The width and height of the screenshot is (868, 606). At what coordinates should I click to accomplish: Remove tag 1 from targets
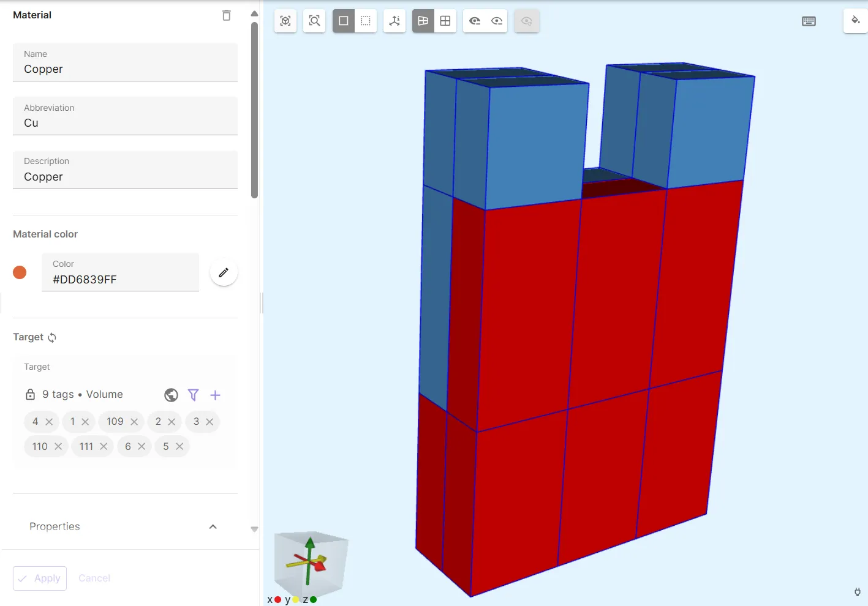click(x=85, y=422)
